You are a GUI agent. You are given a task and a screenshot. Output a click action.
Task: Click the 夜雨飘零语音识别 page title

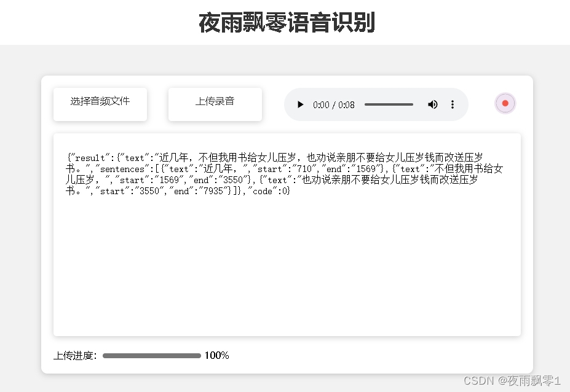pos(287,23)
